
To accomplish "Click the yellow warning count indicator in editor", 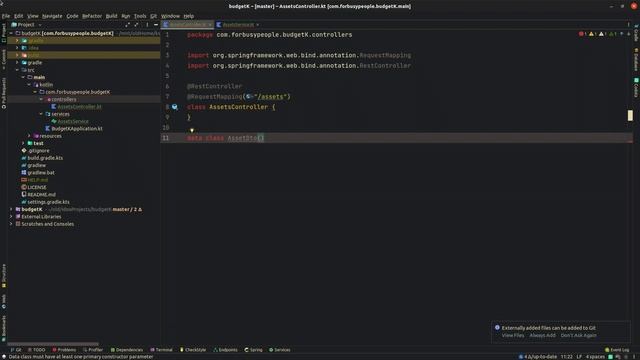I will click(593, 34).
